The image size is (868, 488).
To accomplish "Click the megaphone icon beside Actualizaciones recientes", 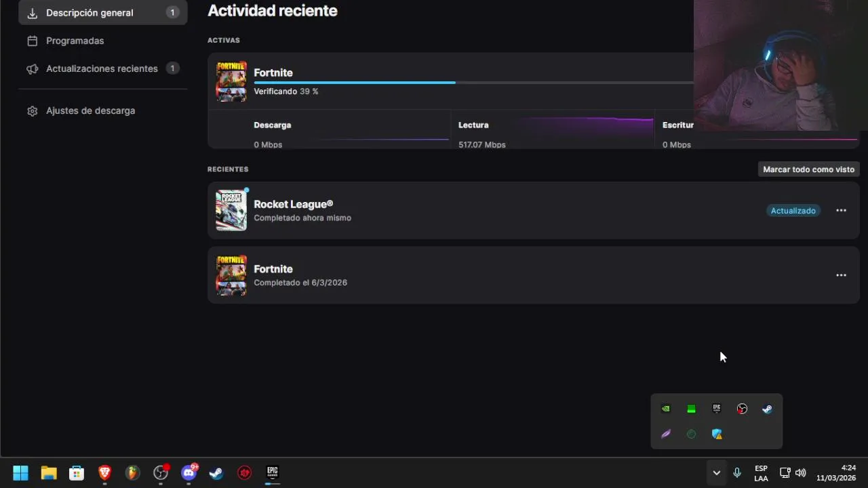I will point(32,68).
